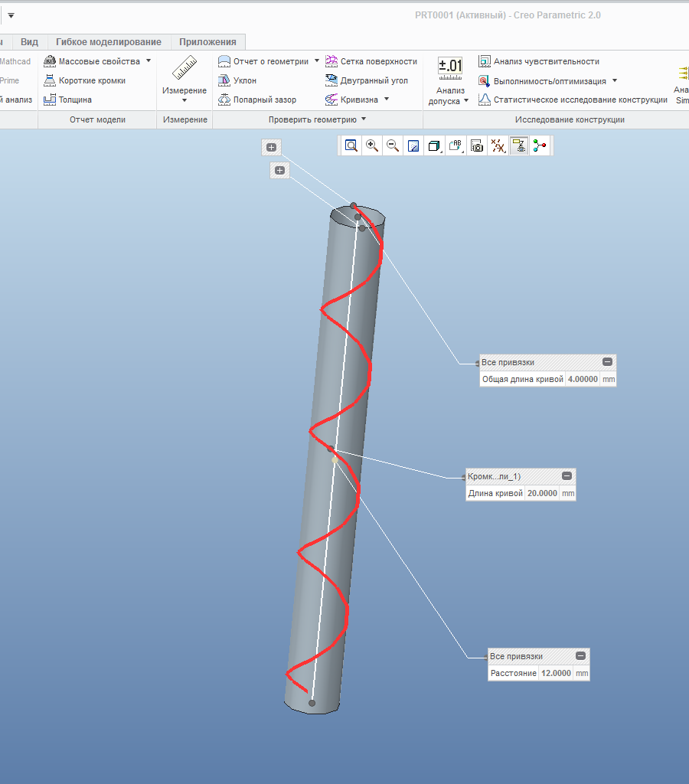This screenshot has height=784, width=689.
Task: Open the Quick Access toolbar customize arrow
Action: tap(11, 15)
